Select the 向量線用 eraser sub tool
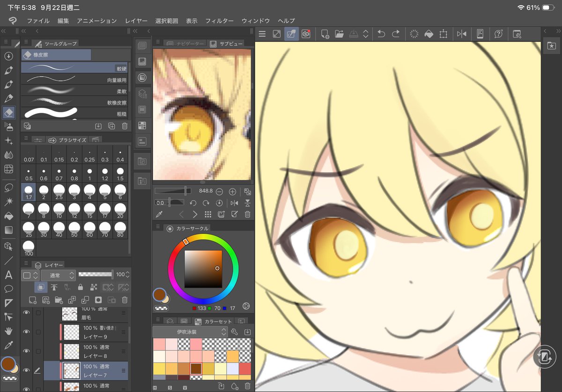Viewport: 562px width, 392px height. click(x=74, y=79)
